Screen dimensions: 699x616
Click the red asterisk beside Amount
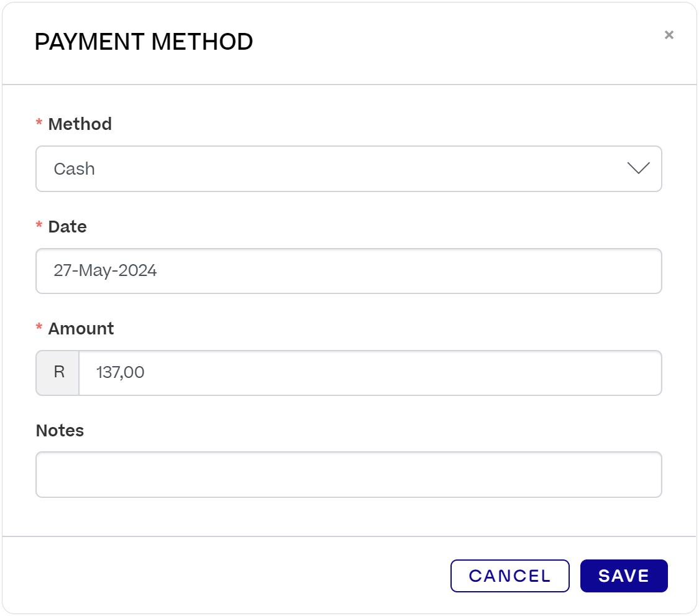coord(39,326)
